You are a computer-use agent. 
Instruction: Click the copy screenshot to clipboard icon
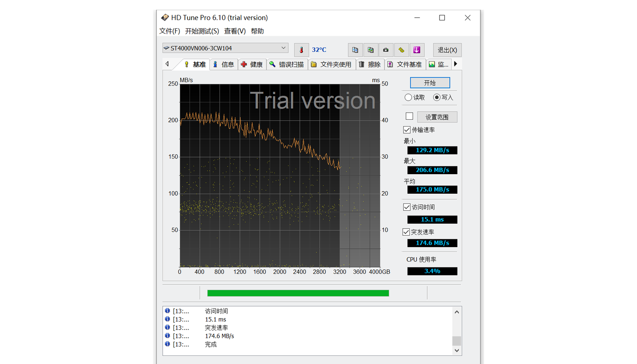tap(370, 50)
